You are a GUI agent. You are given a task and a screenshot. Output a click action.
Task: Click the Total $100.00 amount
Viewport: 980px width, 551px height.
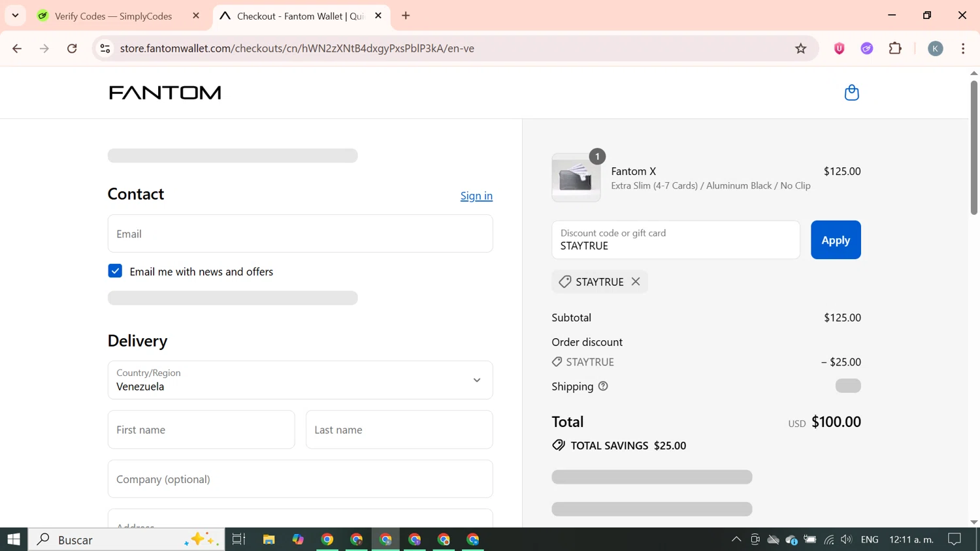pos(836,422)
